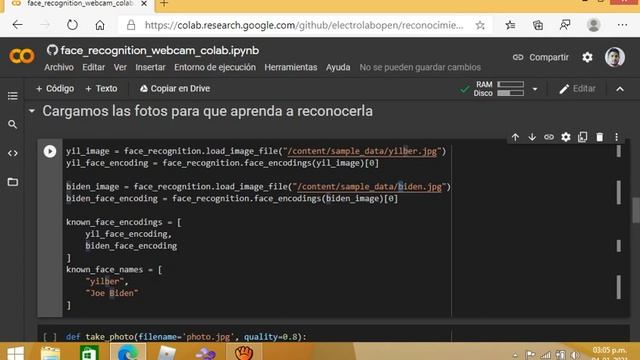Click the def take_photo code line
The width and height of the screenshot is (640, 360).
(x=186, y=337)
